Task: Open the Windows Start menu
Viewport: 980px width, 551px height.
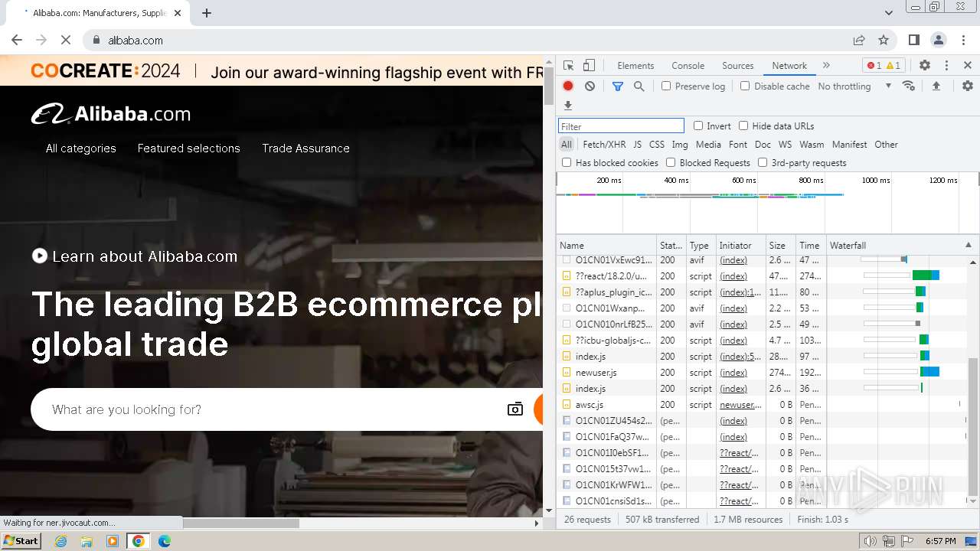Action: pyautogui.click(x=21, y=541)
